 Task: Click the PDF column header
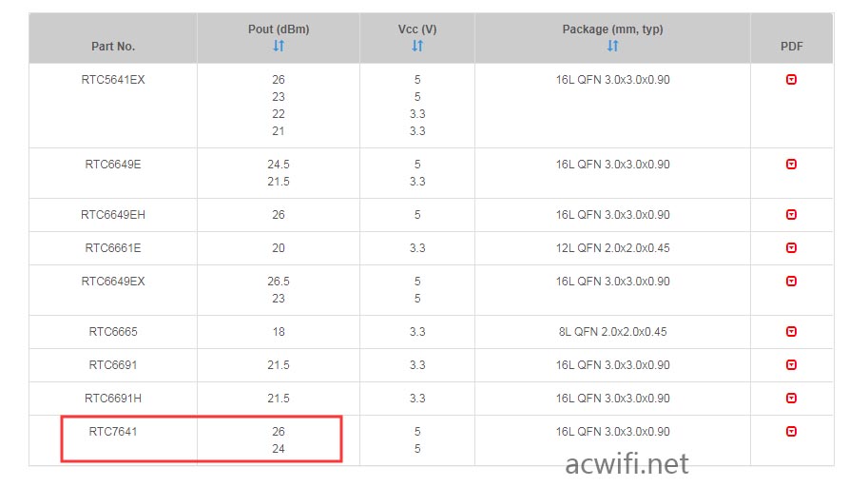[x=791, y=47]
